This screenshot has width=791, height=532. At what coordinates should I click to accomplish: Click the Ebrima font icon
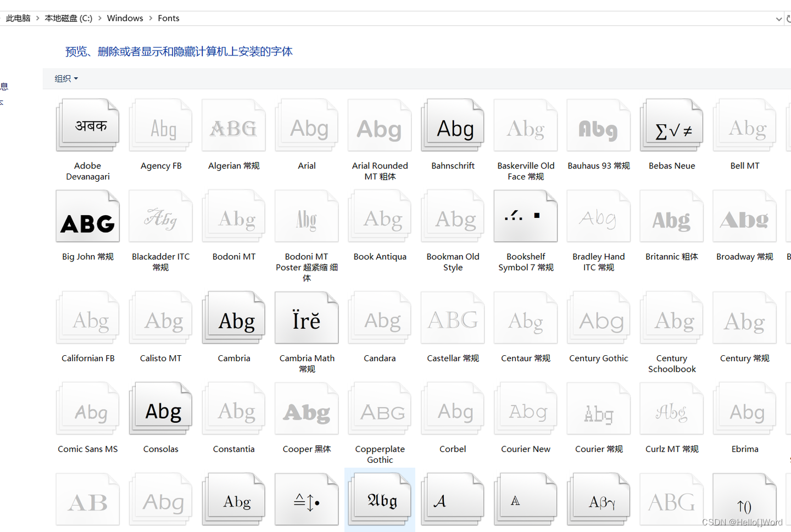(x=745, y=408)
